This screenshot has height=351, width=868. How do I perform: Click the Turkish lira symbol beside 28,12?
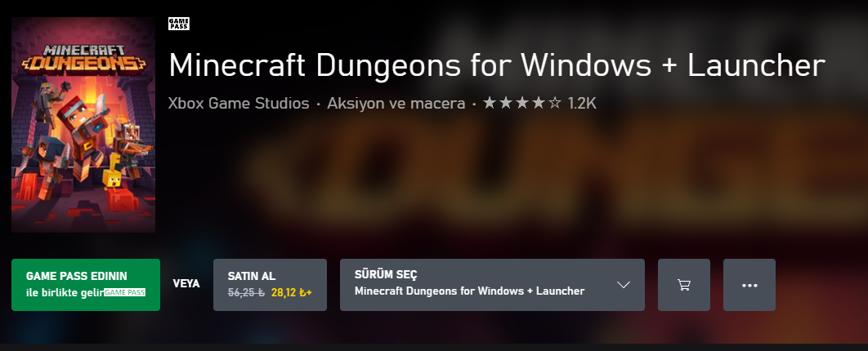tap(302, 292)
